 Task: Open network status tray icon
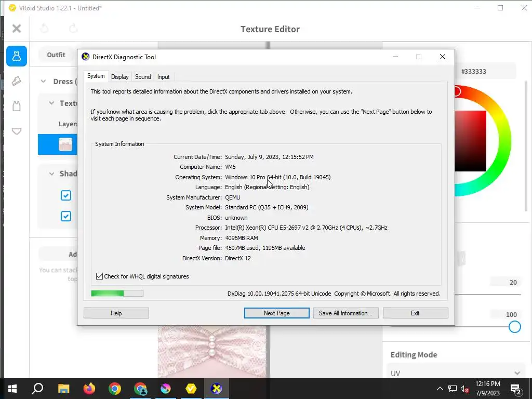pos(453,389)
